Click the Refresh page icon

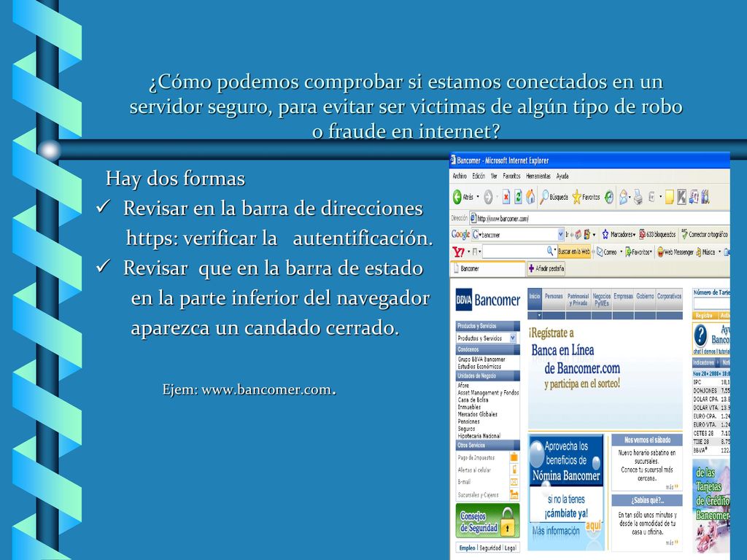pos(518,197)
